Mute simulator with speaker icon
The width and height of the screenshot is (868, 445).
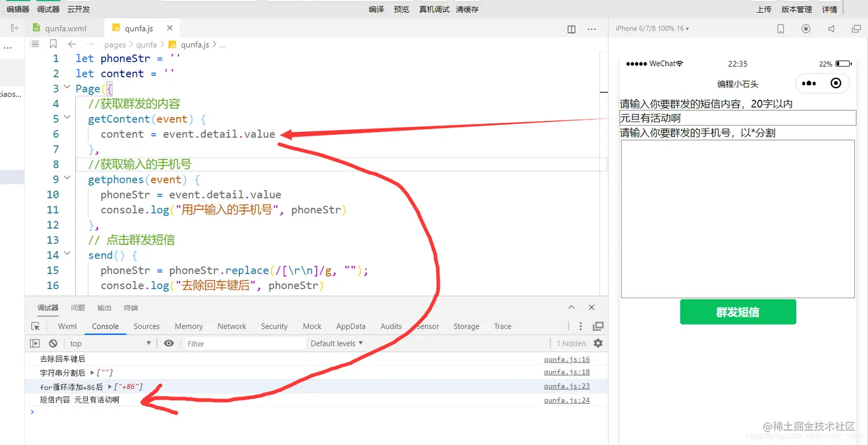(831, 29)
